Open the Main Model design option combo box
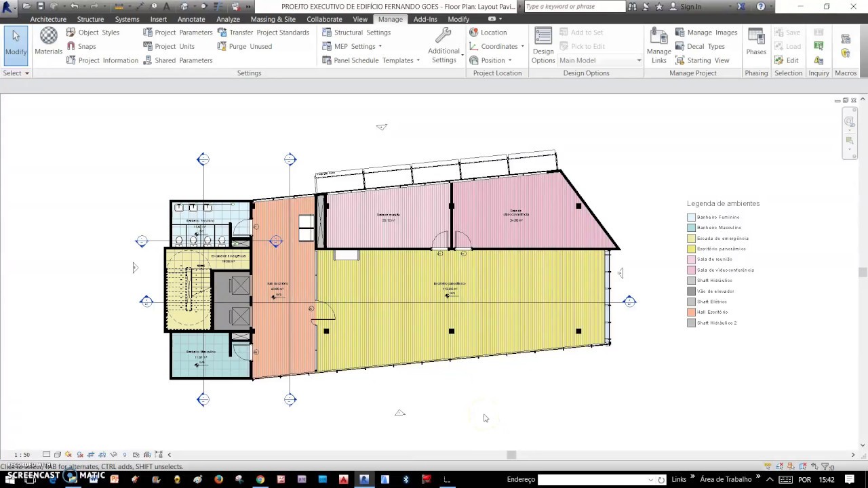This screenshot has height=488, width=868. (x=601, y=60)
